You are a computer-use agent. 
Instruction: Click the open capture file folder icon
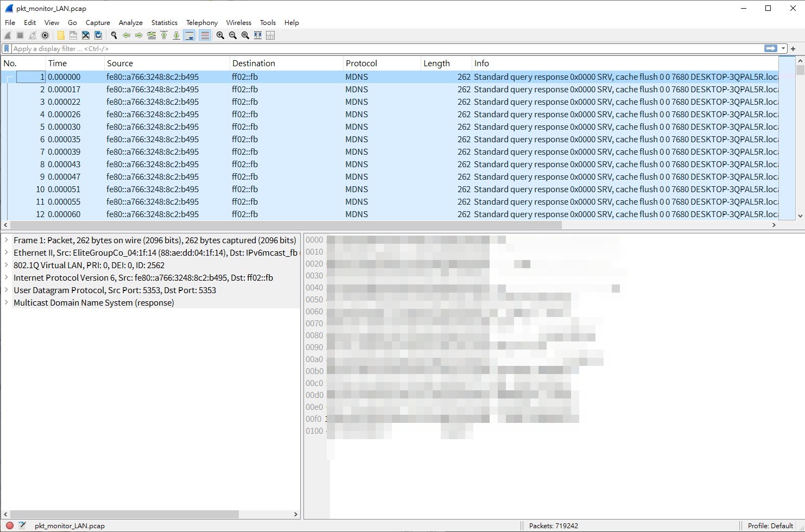pyautogui.click(x=61, y=35)
